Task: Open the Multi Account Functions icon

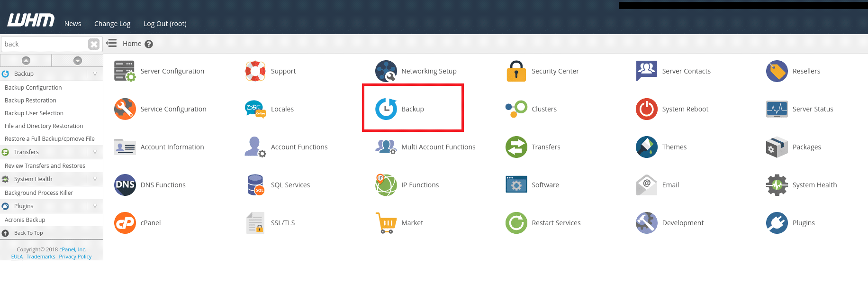Action: tap(386, 147)
